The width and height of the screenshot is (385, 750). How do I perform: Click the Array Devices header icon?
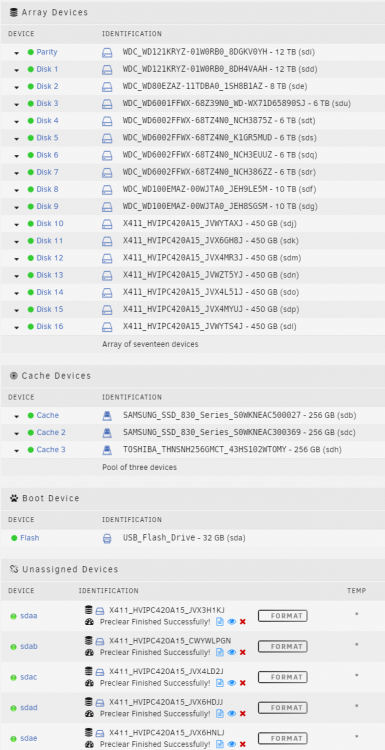13,12
